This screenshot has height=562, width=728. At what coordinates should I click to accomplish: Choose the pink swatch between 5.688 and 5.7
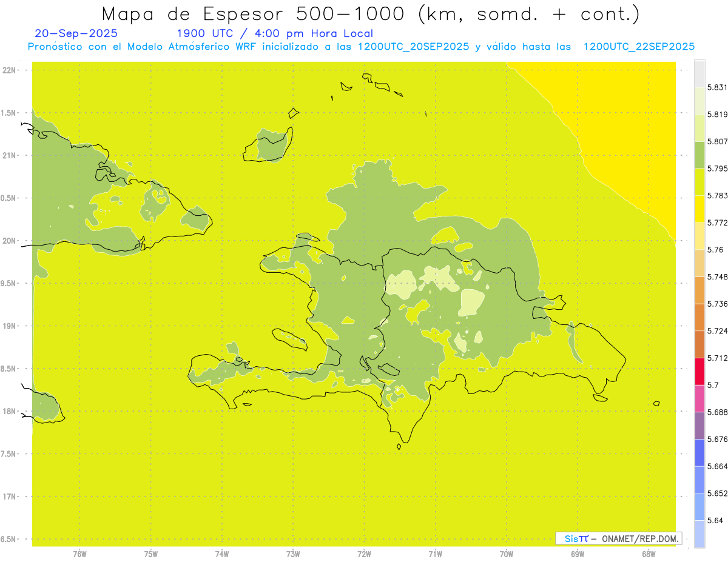click(699, 398)
